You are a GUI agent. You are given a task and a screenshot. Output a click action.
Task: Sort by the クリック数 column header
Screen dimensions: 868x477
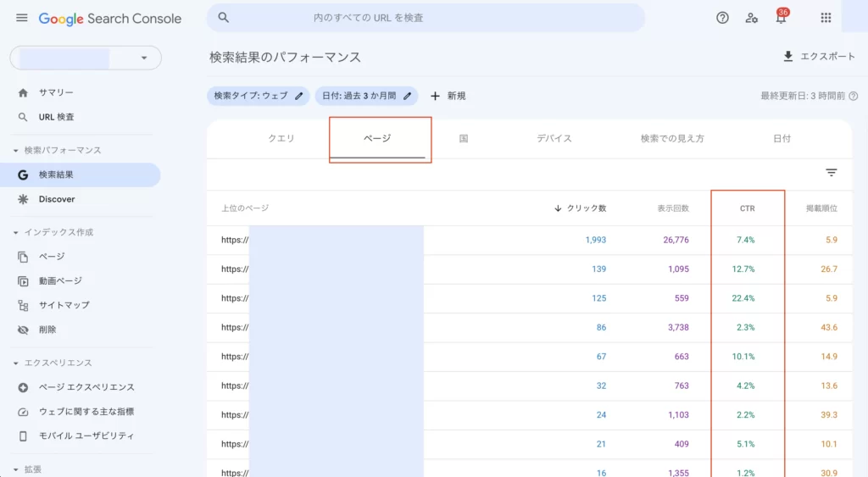[580, 208]
